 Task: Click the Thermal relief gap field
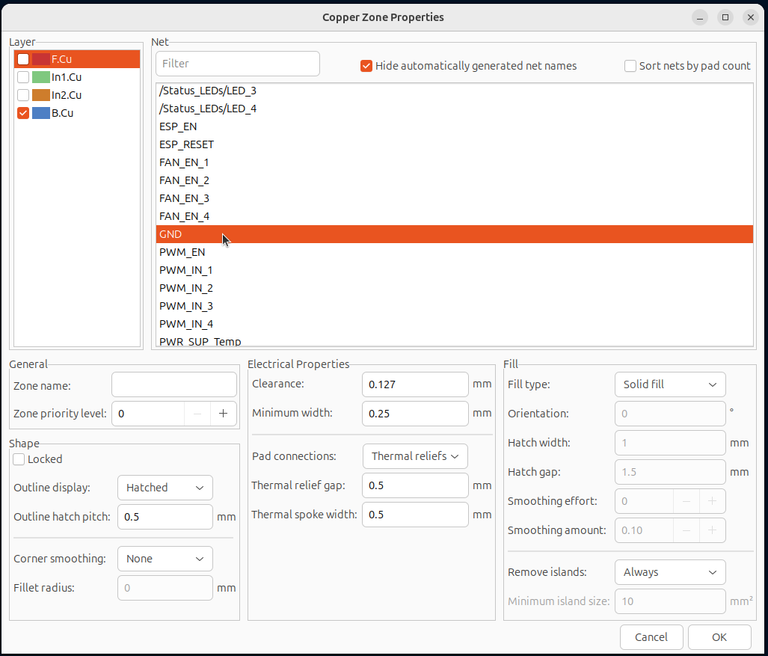pos(415,486)
